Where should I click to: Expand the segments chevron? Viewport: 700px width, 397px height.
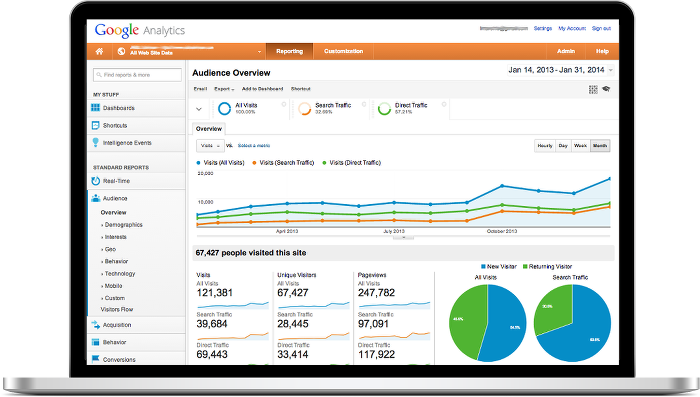click(x=199, y=109)
